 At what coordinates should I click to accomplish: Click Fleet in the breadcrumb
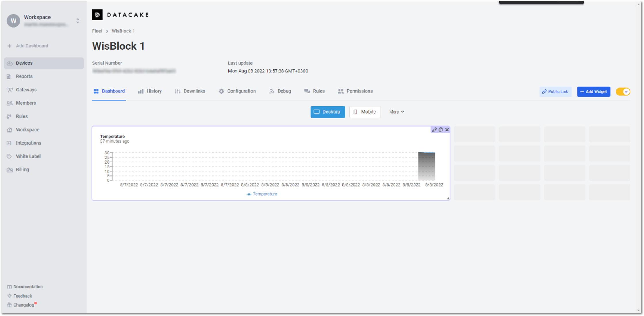[97, 31]
